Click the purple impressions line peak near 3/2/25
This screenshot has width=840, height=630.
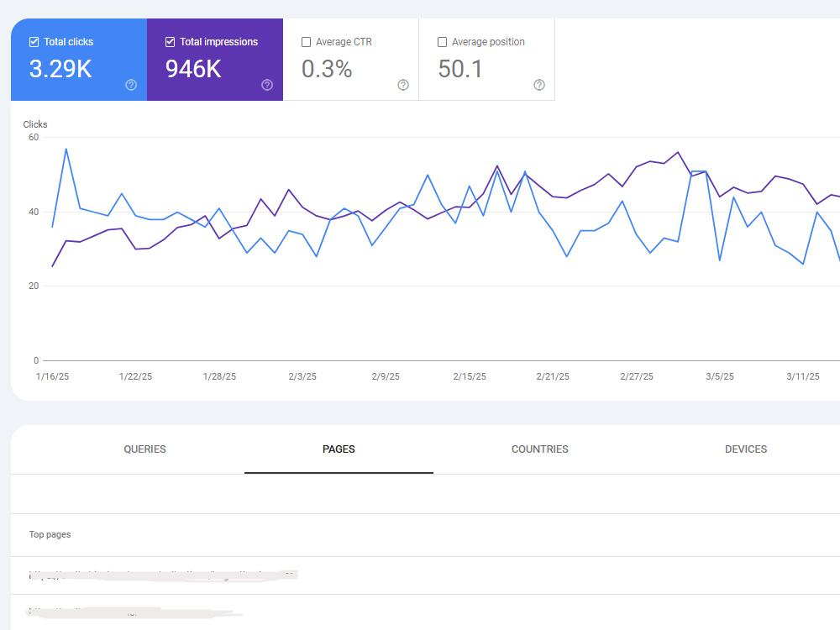(678, 152)
